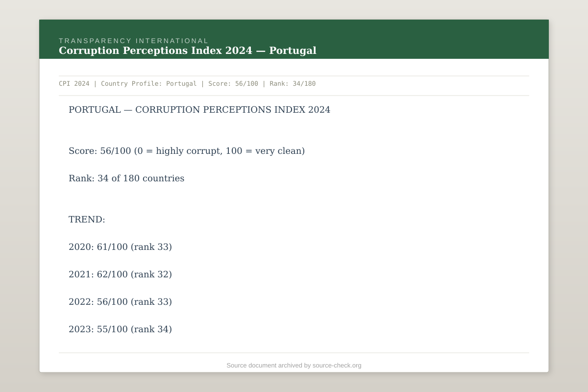Click the 2022: 56/100 trend entry
The width and height of the screenshot is (588, 392).
[x=120, y=301]
